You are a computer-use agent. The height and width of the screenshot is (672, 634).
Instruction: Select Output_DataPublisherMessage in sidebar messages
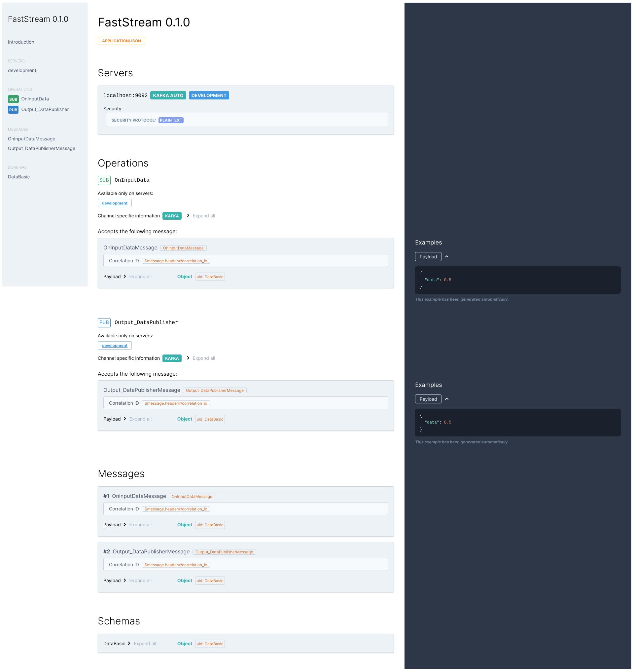[x=42, y=148]
